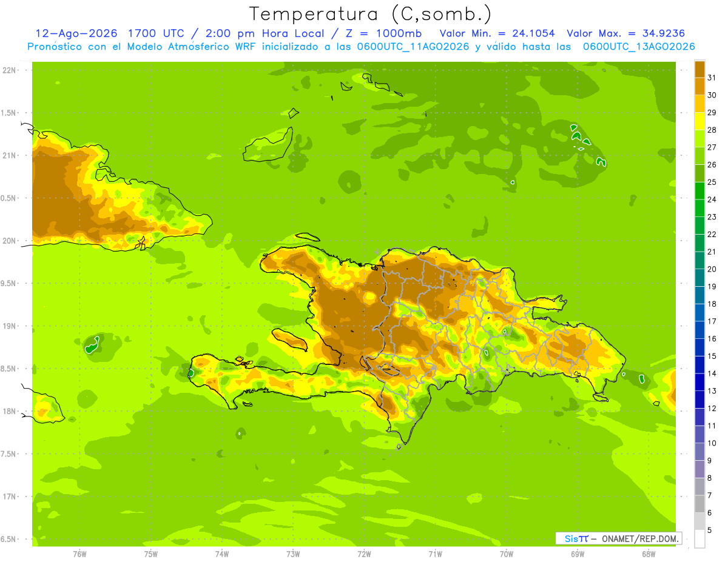
Task: Click the 'SisTT - ONAMET/REP.DOM.' credit label
Action: 619,538
